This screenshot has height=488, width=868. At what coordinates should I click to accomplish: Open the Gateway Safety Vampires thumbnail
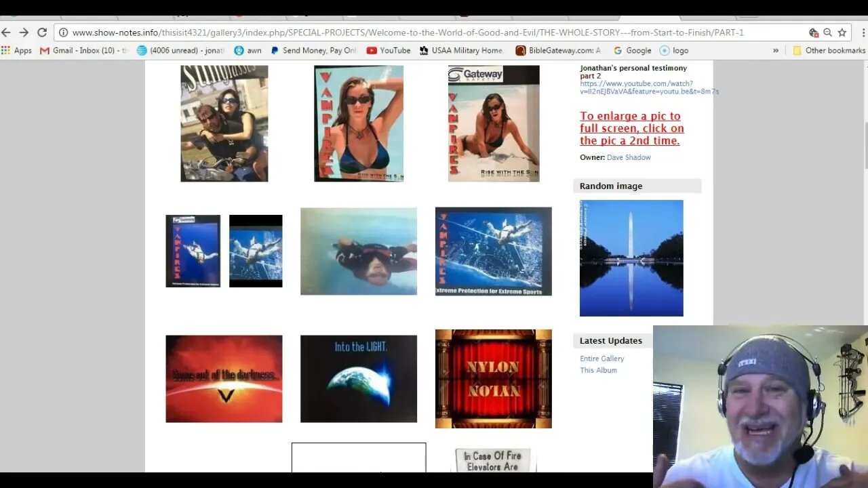[x=494, y=123]
